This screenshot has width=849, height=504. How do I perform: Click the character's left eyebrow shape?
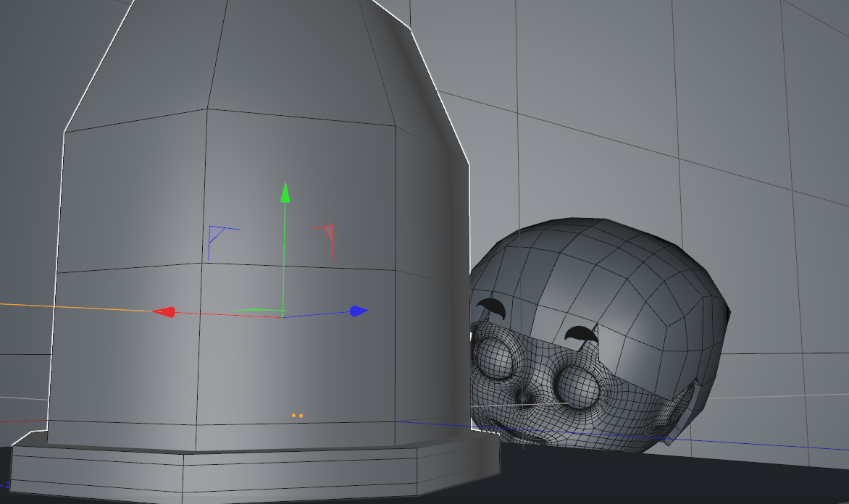582,335
